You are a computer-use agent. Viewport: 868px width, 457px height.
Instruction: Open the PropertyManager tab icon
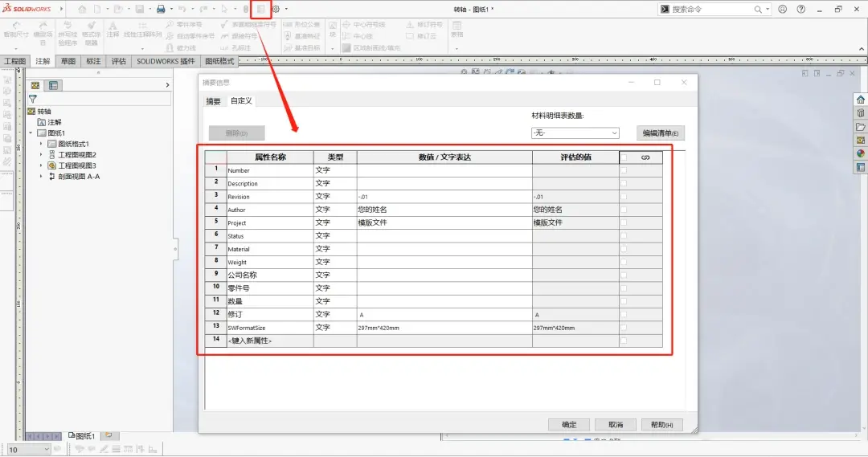[x=53, y=86]
